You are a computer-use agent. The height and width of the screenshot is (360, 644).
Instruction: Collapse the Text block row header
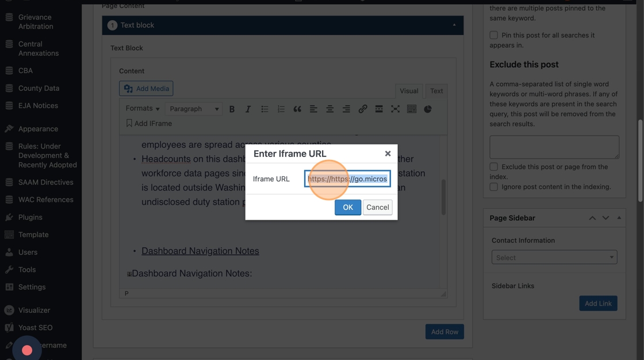[x=454, y=25]
